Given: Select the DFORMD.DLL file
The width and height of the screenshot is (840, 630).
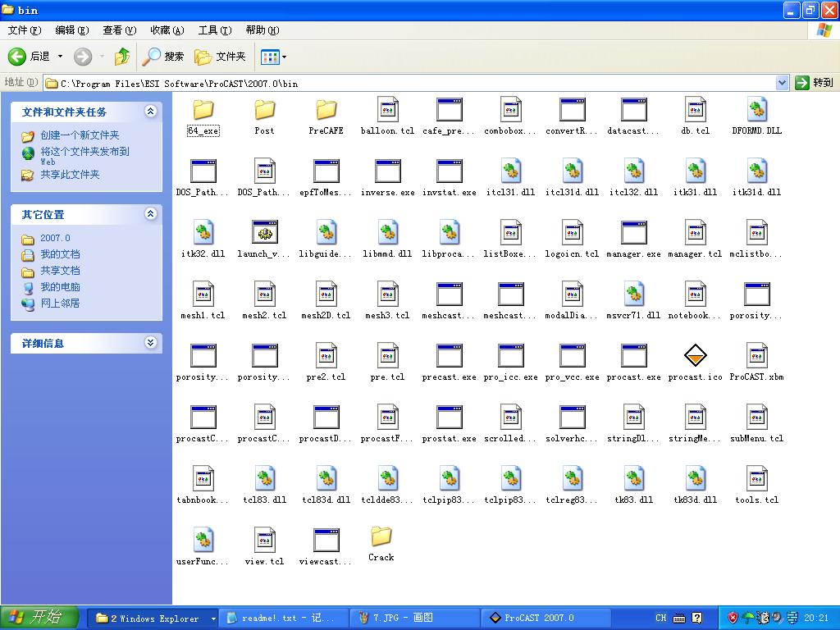Looking at the screenshot, I should [756, 117].
